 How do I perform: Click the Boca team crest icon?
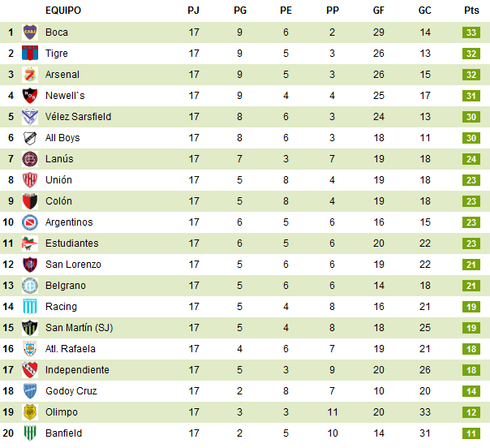click(x=30, y=32)
